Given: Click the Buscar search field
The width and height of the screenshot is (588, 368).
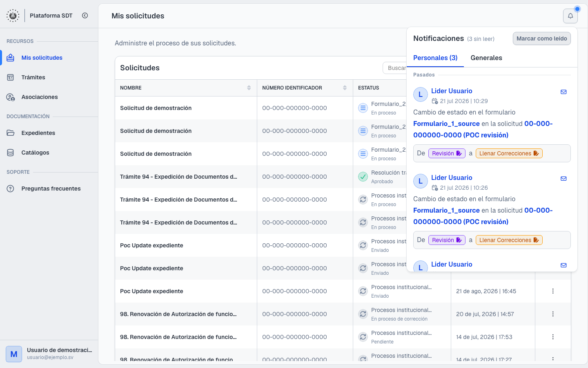Looking at the screenshot, I should tap(395, 68).
